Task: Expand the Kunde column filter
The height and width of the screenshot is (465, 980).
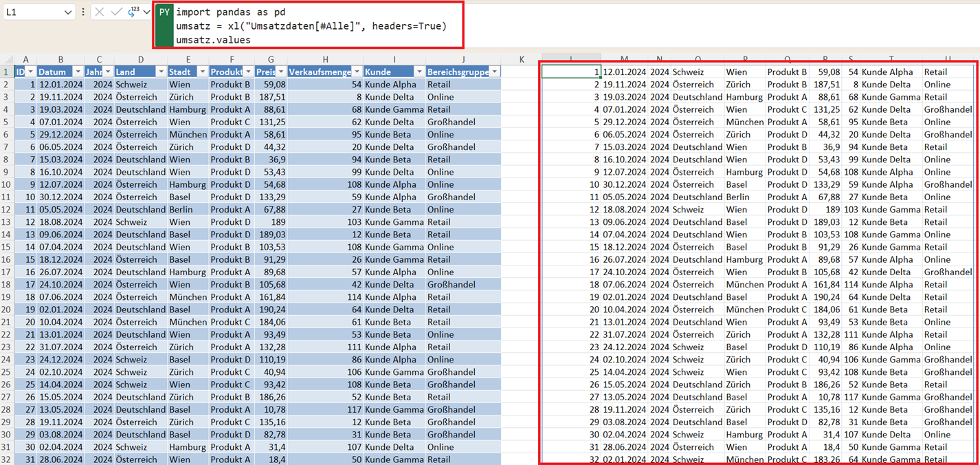Action: [419, 72]
